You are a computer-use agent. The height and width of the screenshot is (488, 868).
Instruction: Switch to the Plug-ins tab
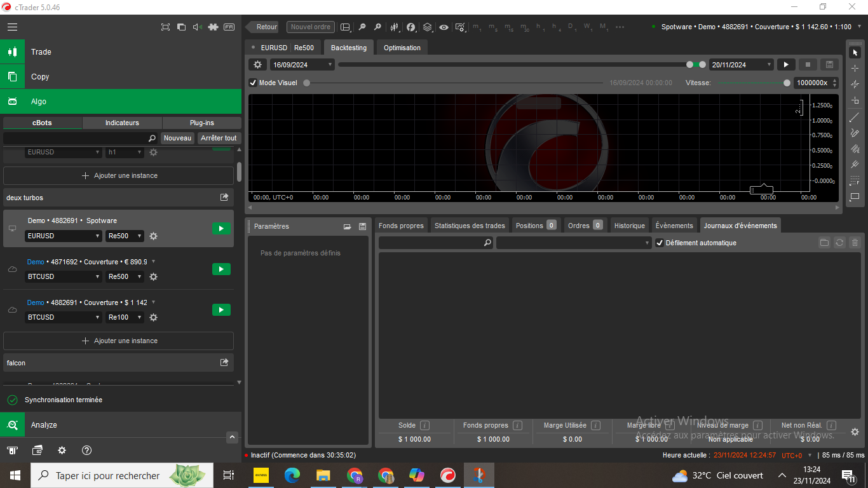tap(202, 123)
